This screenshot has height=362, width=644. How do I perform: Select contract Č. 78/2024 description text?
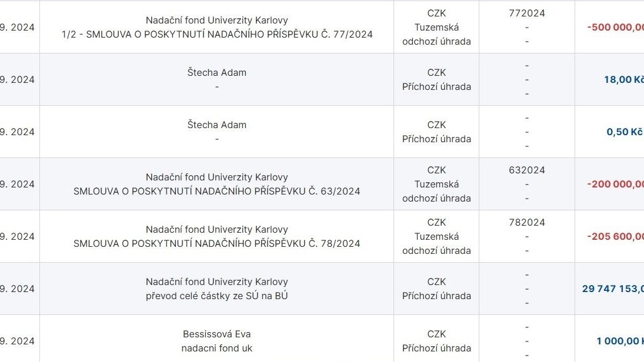[x=217, y=243]
